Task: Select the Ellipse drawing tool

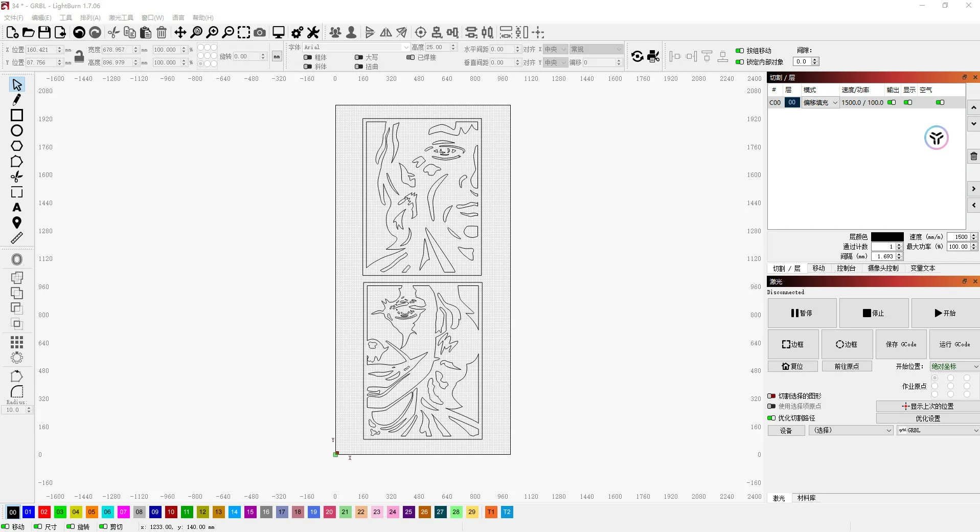Action: pos(17,130)
